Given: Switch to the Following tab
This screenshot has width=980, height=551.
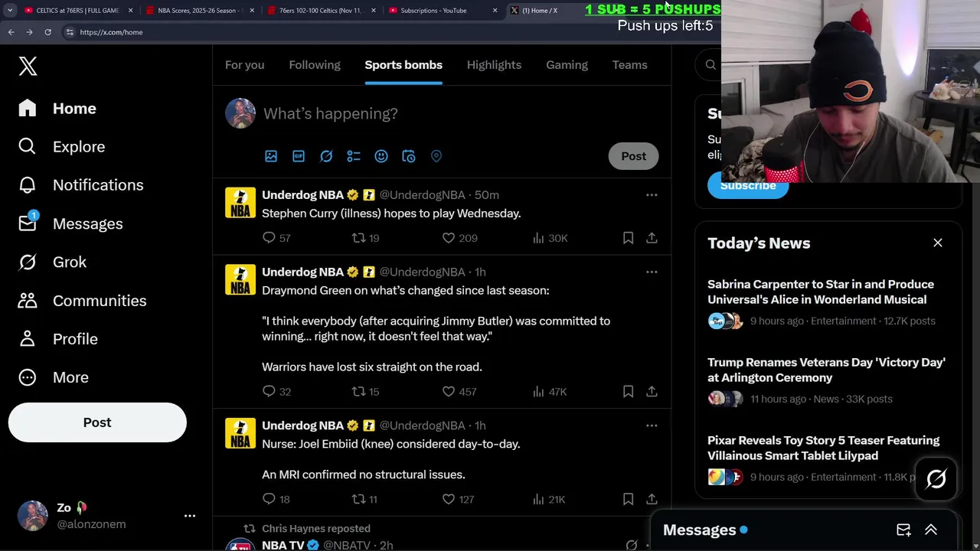Looking at the screenshot, I should pos(315,65).
